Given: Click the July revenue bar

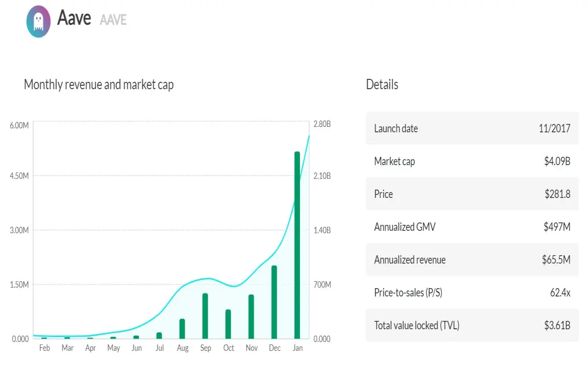Looking at the screenshot, I should (159, 336).
